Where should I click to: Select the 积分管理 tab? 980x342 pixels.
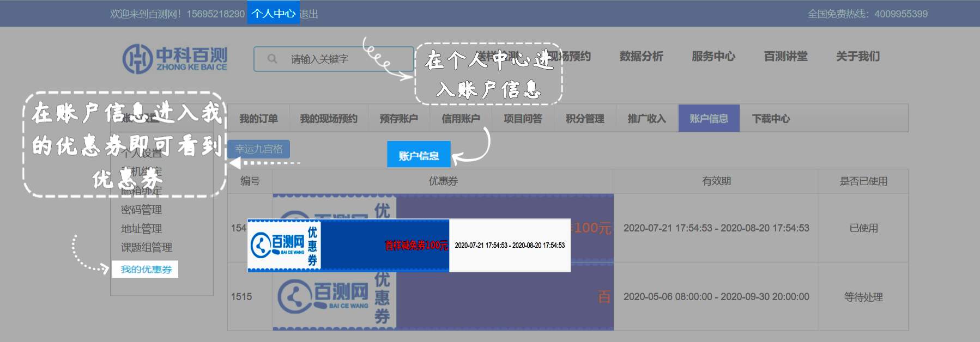[585, 118]
